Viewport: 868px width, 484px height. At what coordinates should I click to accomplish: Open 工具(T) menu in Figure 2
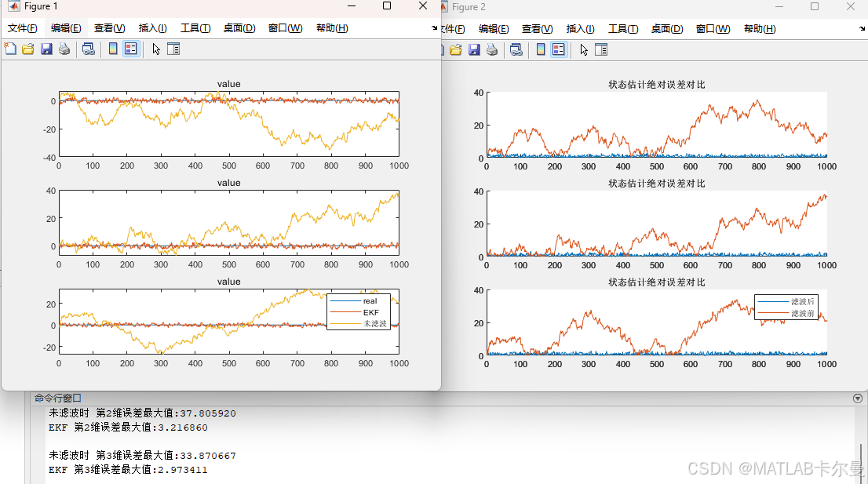click(x=623, y=29)
